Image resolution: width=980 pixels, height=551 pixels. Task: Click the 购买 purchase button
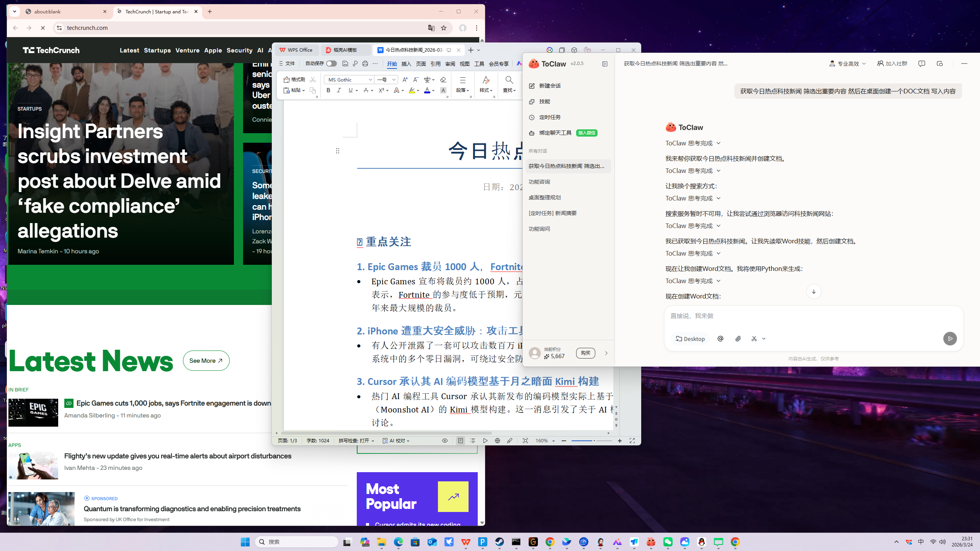click(585, 353)
